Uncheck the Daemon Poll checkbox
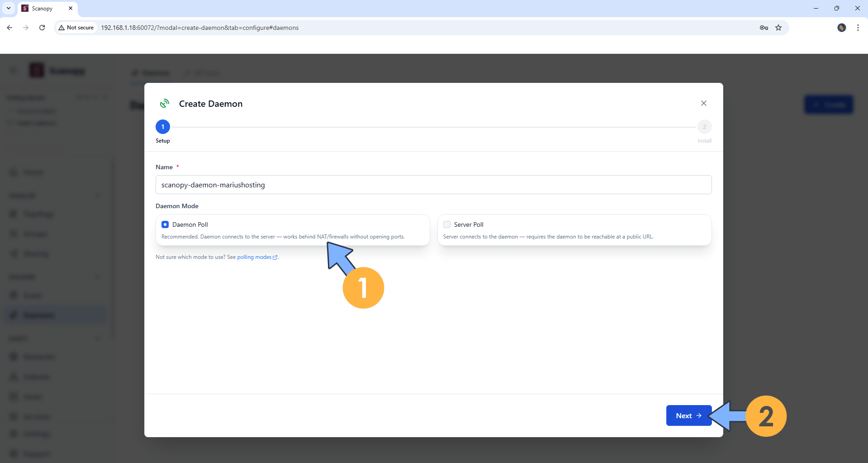868x463 pixels. coord(165,224)
